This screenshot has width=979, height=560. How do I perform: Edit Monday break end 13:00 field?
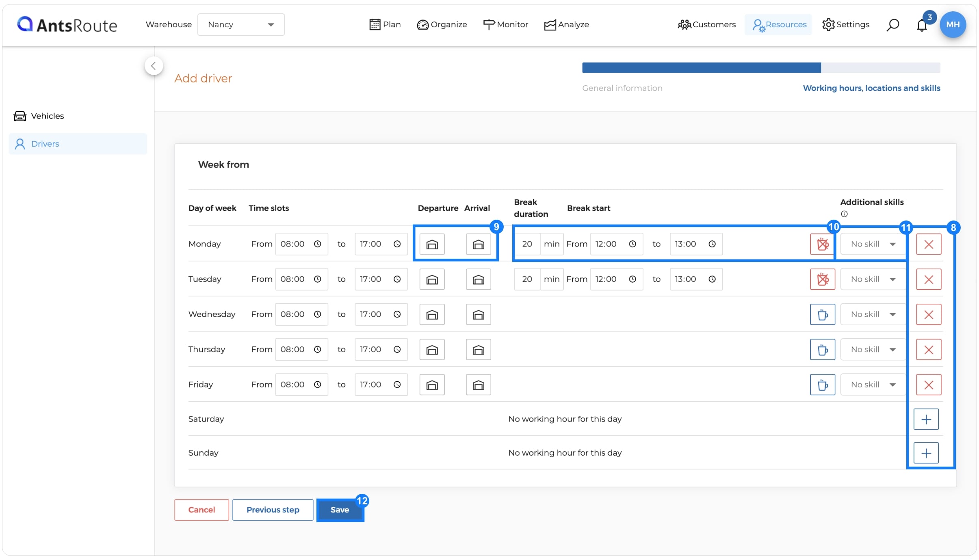click(696, 244)
